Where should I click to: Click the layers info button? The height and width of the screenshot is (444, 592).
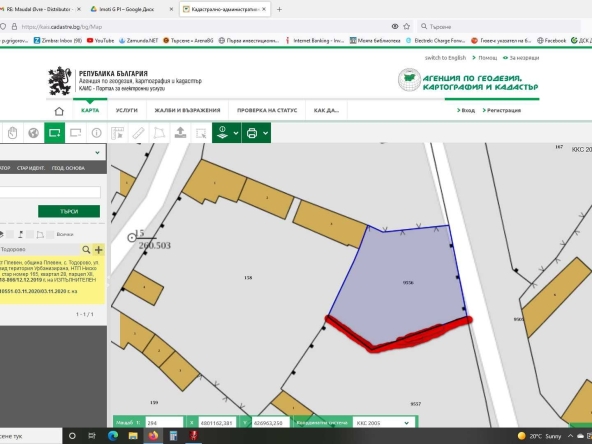[222, 133]
